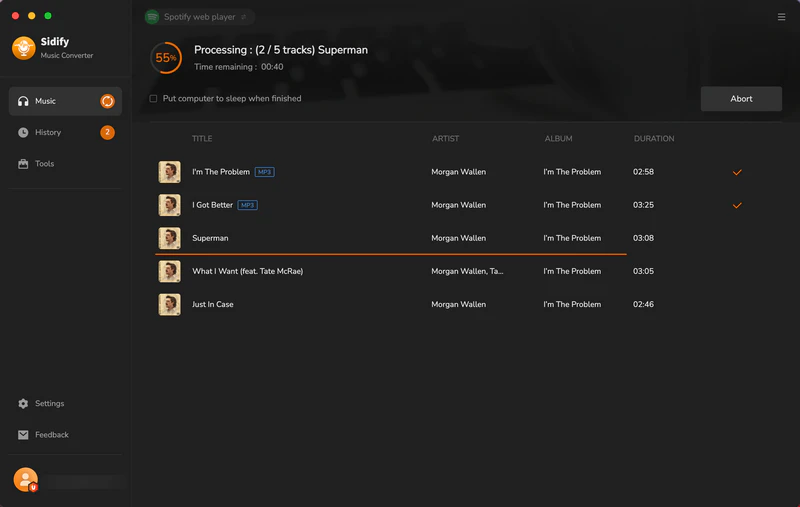Click the Processing (2 / 5 tracks) Superman heading

281,50
